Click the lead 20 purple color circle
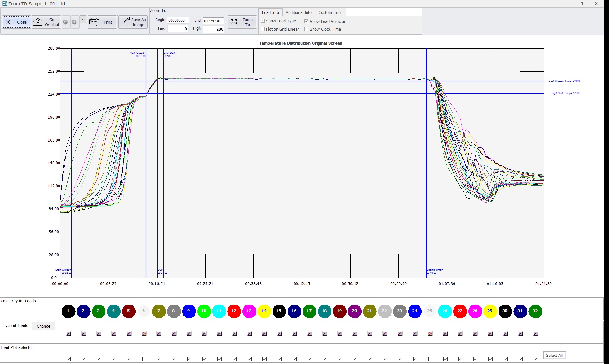This screenshot has width=609, height=364. click(354, 311)
